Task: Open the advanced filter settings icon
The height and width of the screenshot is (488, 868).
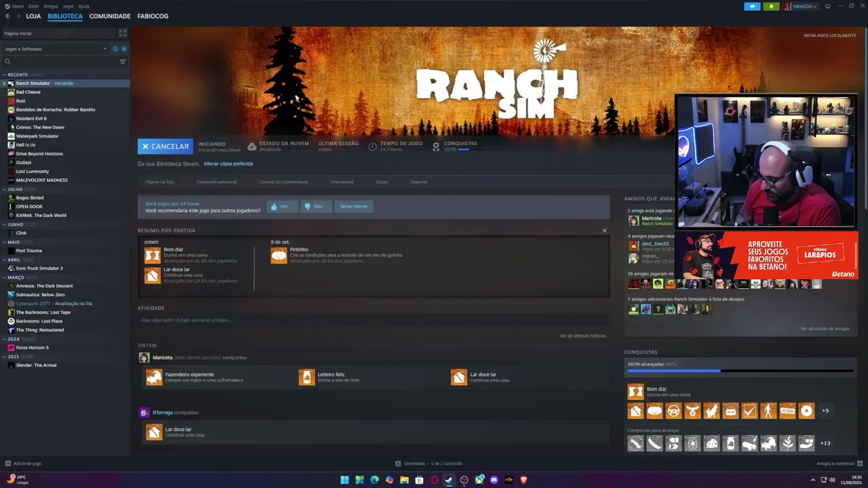Action: [x=123, y=62]
